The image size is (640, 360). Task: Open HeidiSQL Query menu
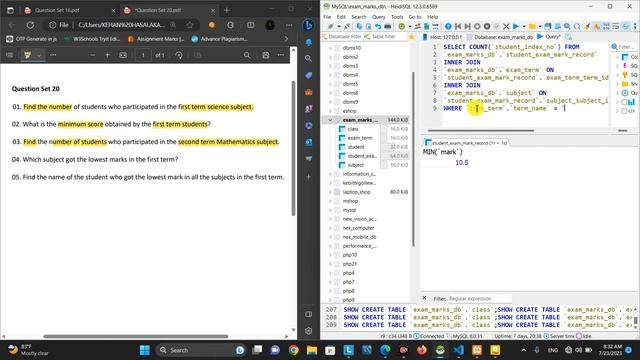[378, 17]
